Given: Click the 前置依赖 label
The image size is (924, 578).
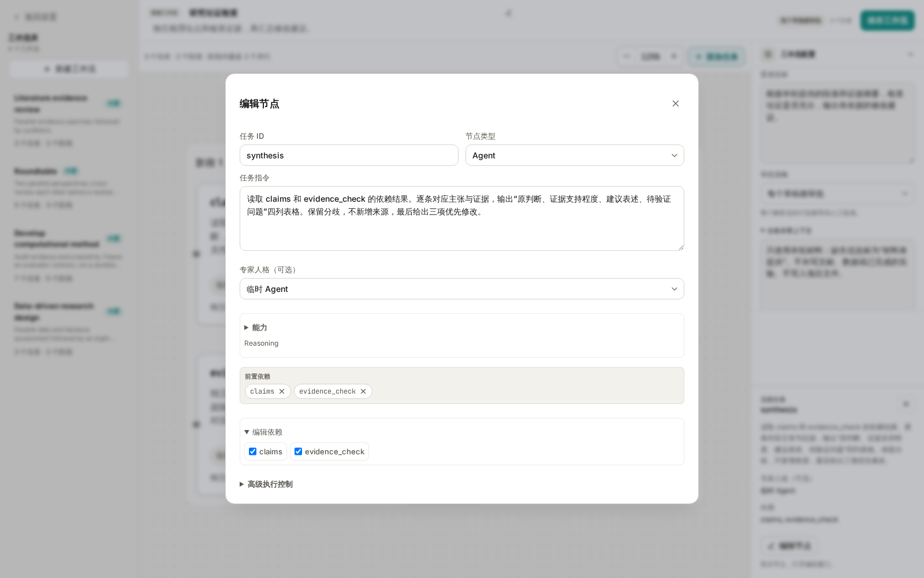Looking at the screenshot, I should [x=258, y=376].
